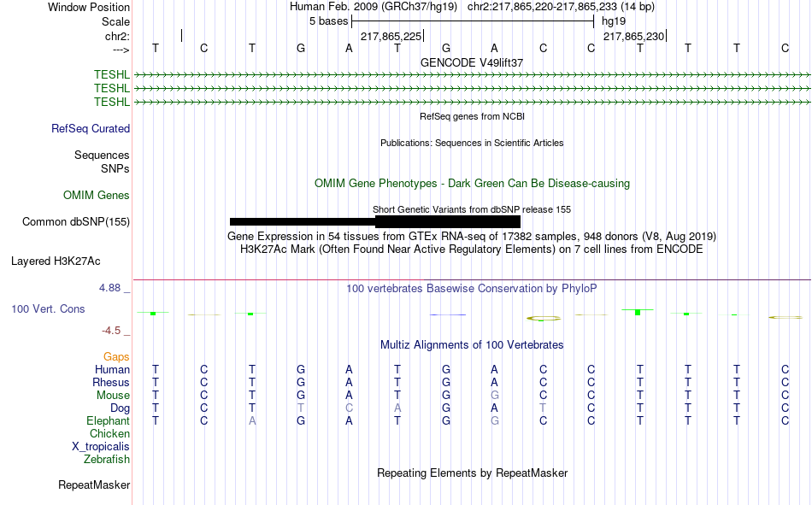This screenshot has width=812, height=505.
Task: Select the Mouse alignment row label
Action: tap(114, 395)
